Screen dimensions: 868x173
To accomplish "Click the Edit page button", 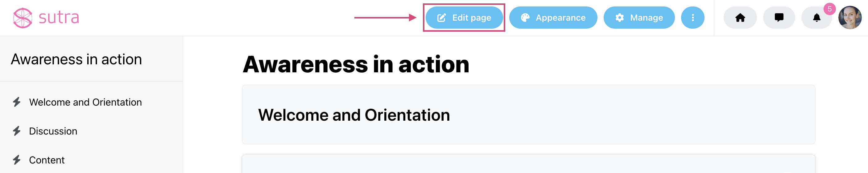I will 464,18.
